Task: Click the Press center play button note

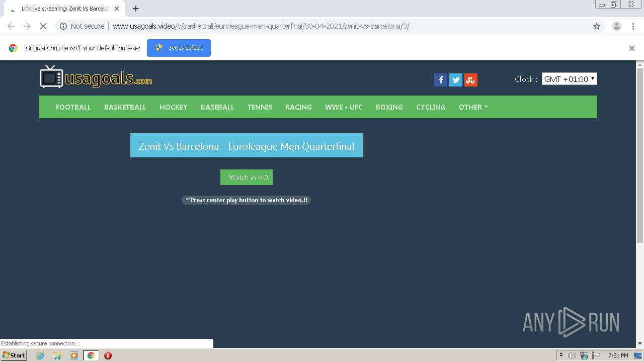Action: click(247, 200)
